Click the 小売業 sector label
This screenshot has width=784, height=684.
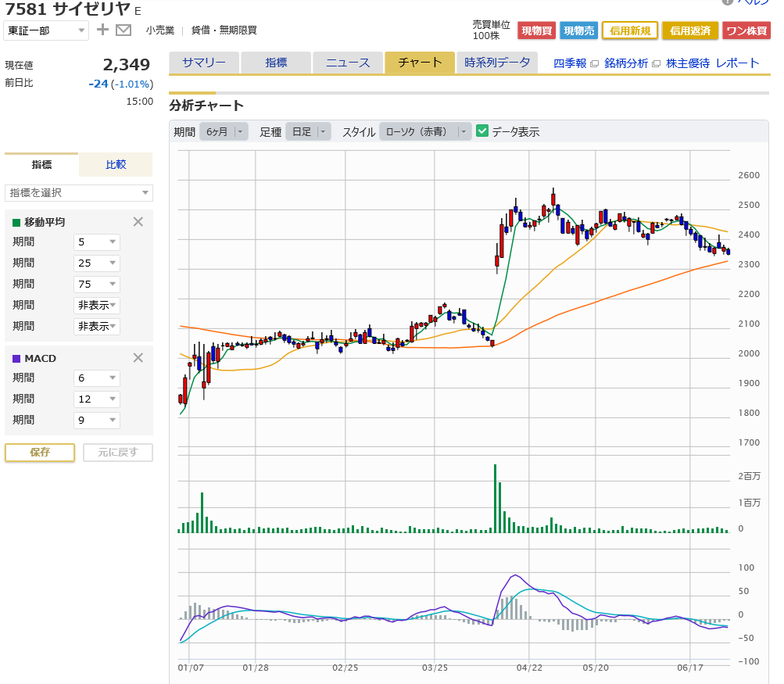(x=160, y=30)
